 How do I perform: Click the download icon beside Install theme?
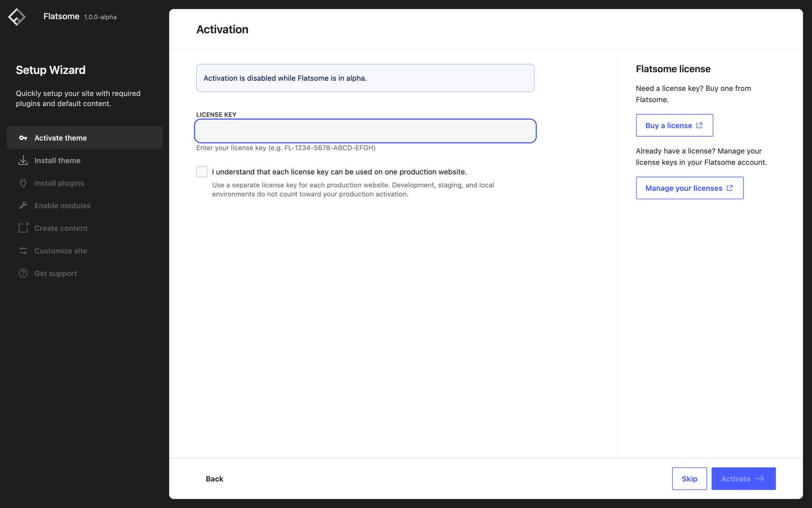pos(23,160)
